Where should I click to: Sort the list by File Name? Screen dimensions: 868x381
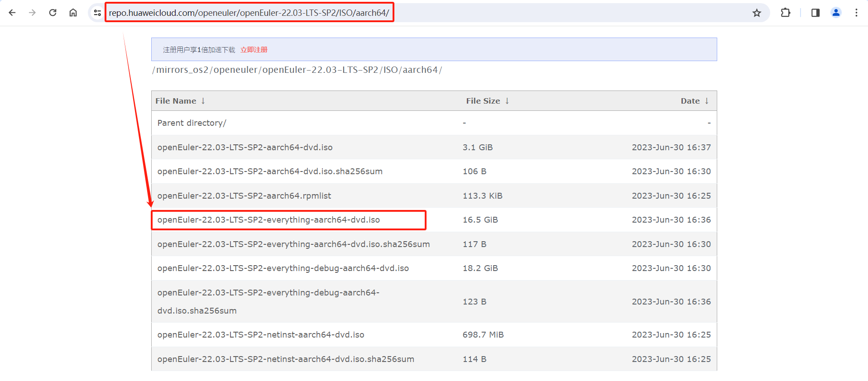click(x=180, y=101)
